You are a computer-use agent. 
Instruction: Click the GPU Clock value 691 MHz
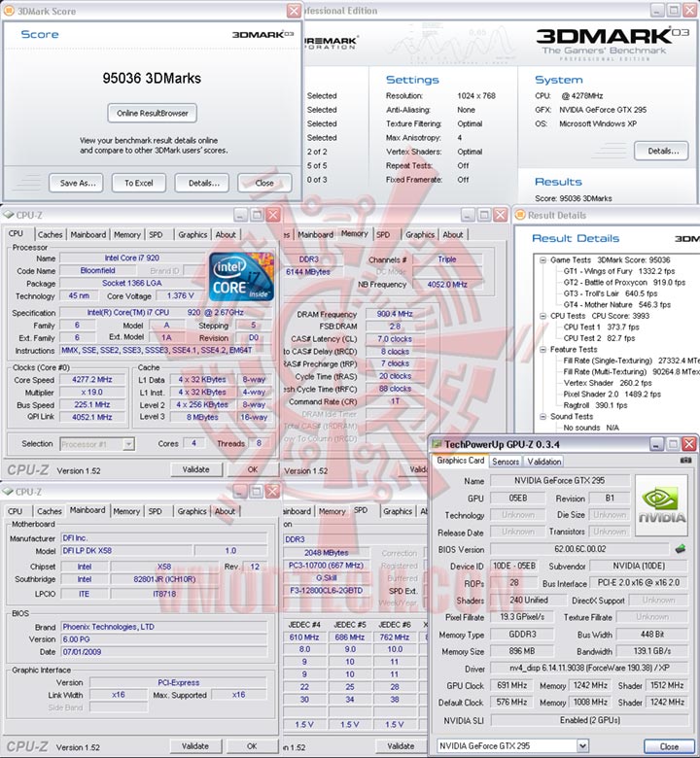tap(511, 685)
